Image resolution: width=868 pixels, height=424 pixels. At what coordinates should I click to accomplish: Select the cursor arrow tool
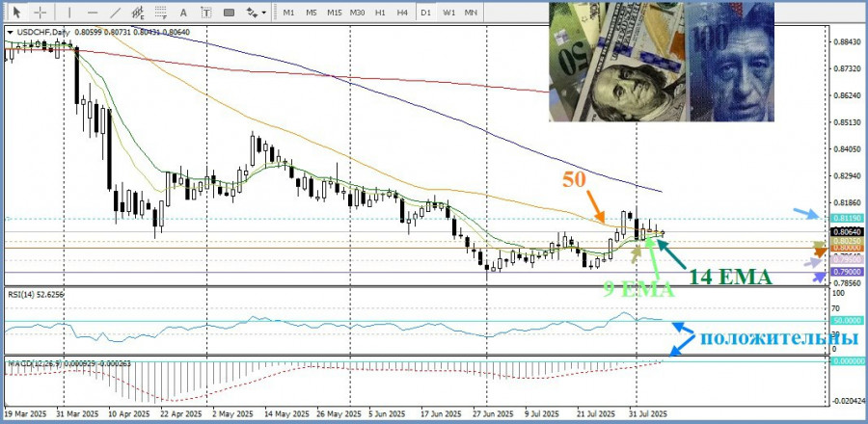pyautogui.click(x=17, y=13)
